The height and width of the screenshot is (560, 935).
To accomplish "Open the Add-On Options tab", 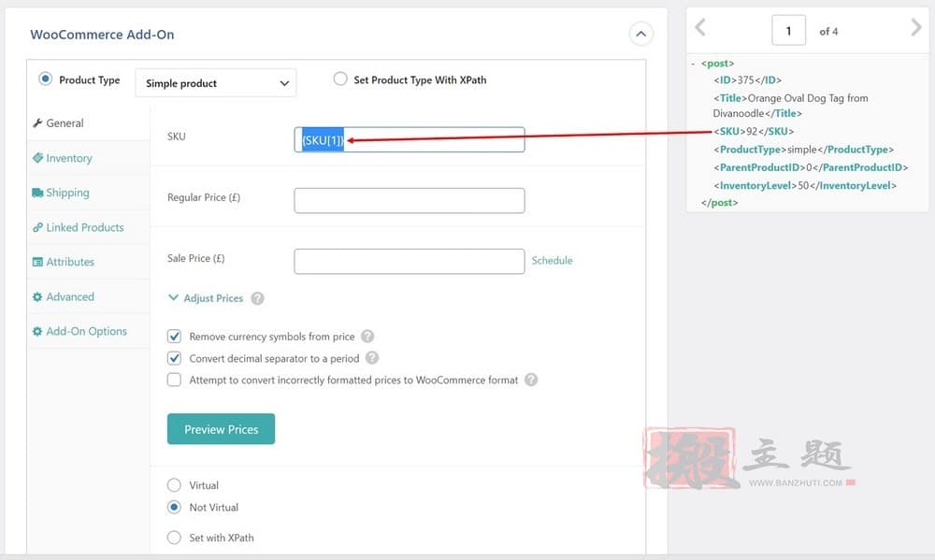I will click(x=88, y=331).
